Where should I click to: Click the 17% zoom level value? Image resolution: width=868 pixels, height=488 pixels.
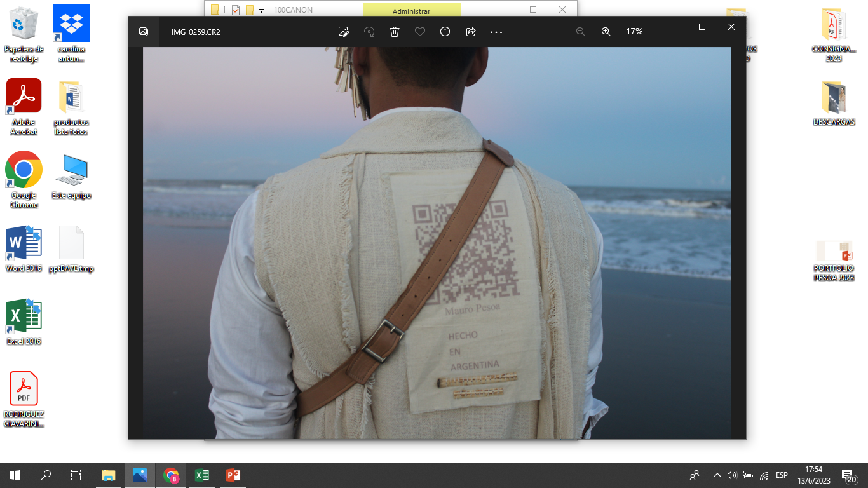[634, 32]
